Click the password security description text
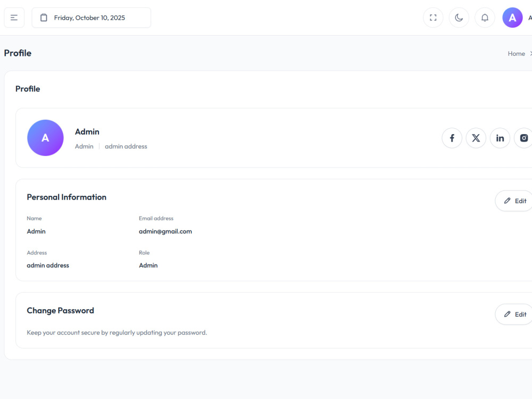Viewport: 532px width, 399px height. (x=117, y=332)
